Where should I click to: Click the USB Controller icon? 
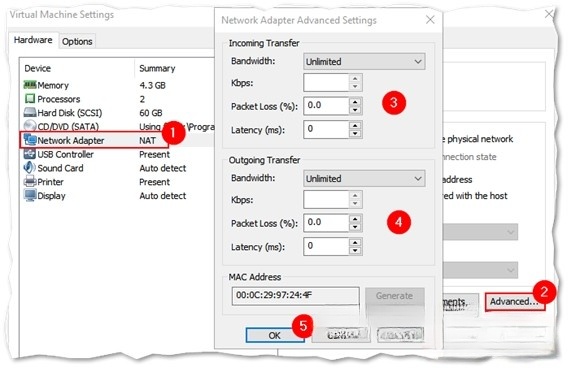pos(30,154)
